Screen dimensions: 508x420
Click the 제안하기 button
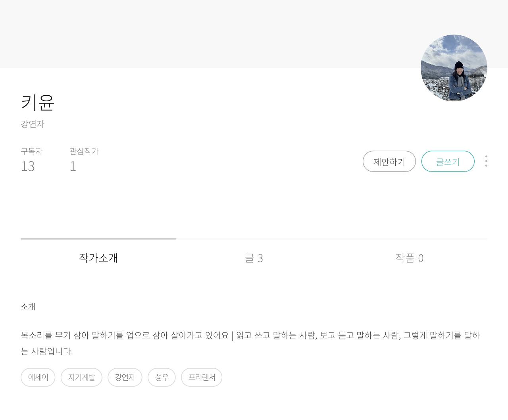(x=389, y=161)
